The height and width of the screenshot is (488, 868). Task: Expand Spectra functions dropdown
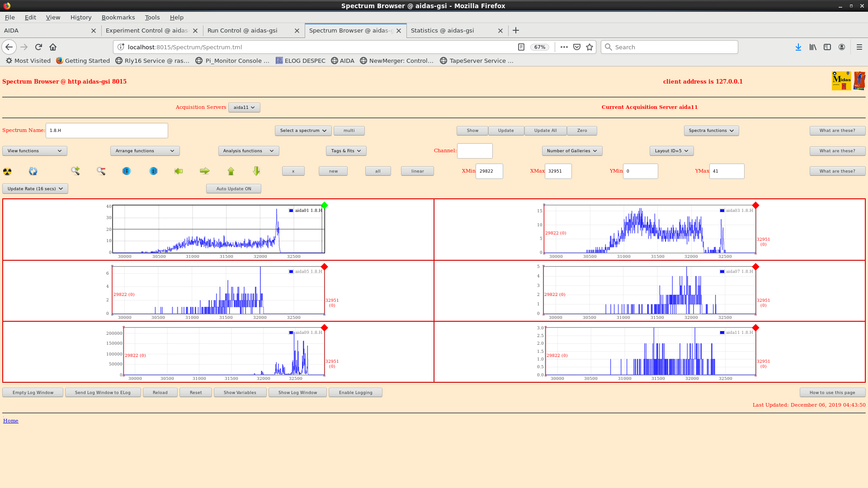[711, 131]
